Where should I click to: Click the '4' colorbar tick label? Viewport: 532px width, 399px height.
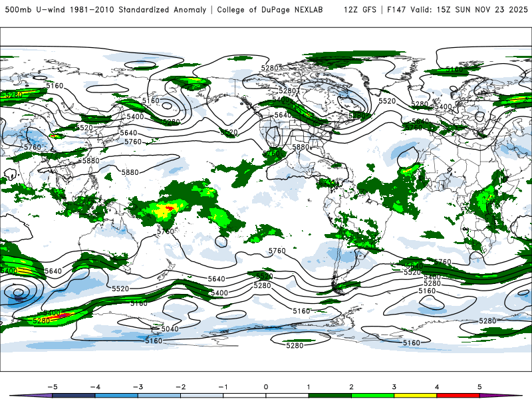tap(437, 387)
